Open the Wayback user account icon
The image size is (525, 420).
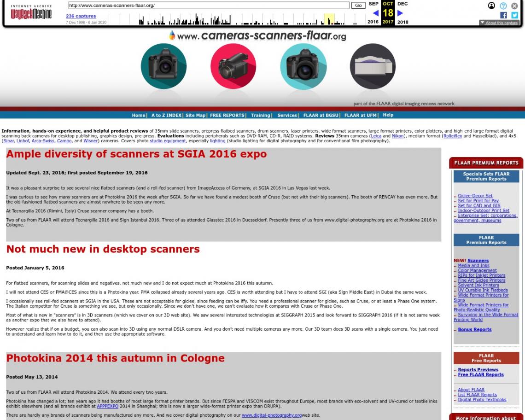tap(491, 6)
